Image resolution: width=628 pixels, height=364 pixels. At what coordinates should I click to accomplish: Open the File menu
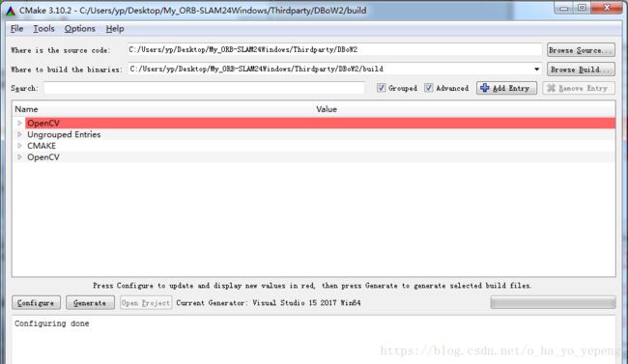coord(16,29)
